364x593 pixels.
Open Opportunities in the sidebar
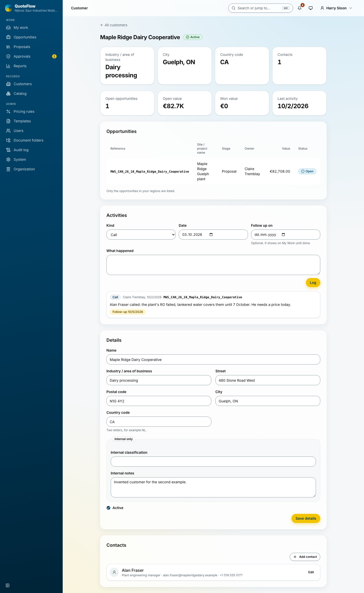pos(31,37)
